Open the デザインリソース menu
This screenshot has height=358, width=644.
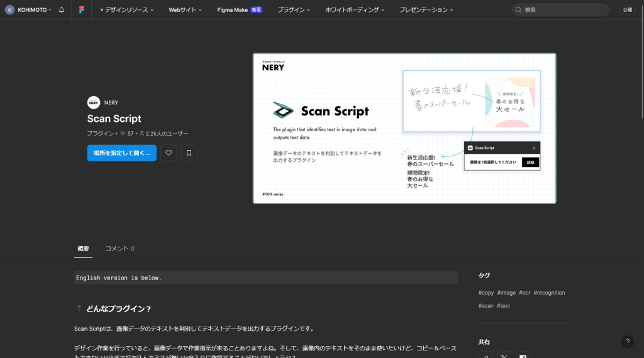tap(127, 10)
